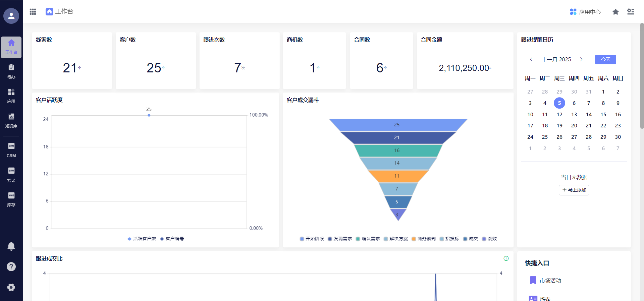This screenshot has height=301, width=644.
Task: Click the 今天 button
Action: tap(605, 59)
